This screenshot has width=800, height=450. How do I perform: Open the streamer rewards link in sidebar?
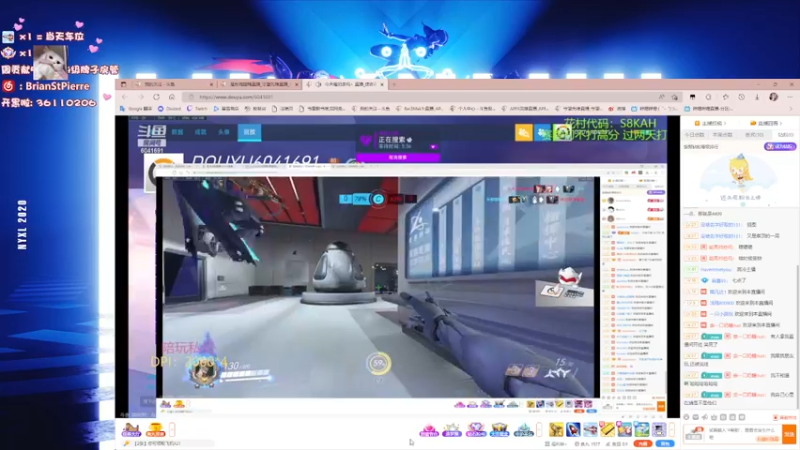pos(710,123)
